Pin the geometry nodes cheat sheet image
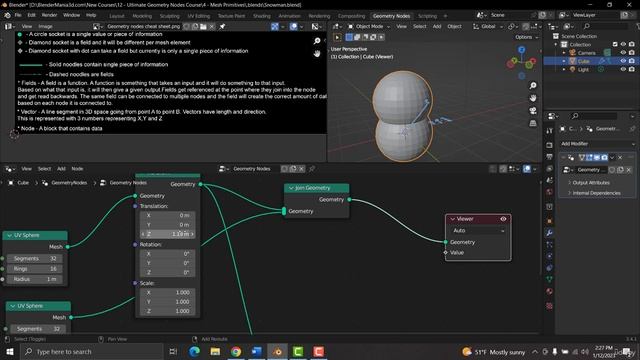 222,27
